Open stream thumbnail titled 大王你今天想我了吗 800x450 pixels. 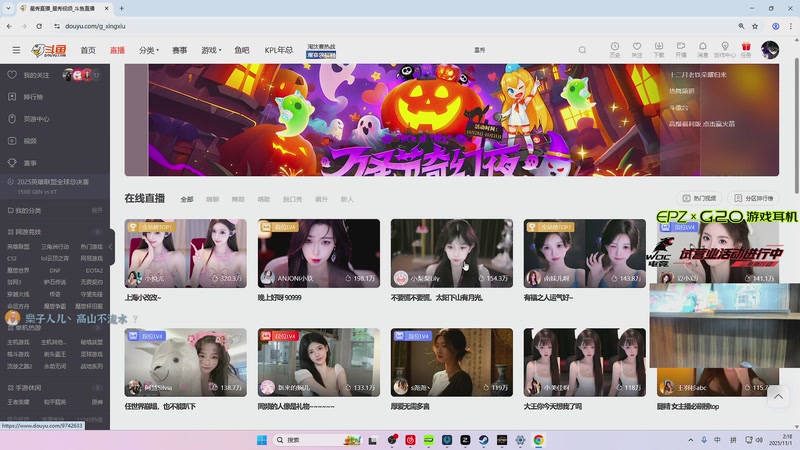585,362
